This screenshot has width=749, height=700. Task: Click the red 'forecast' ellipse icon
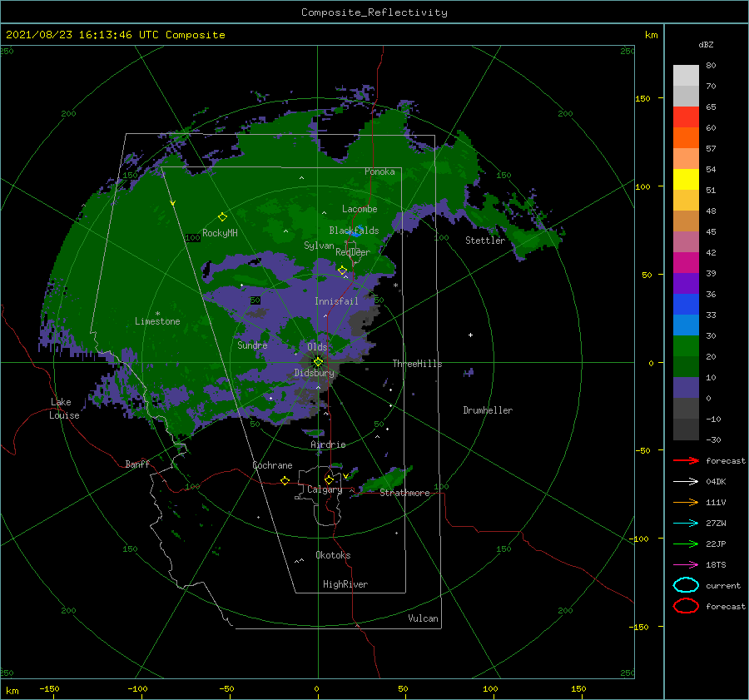[686, 606]
